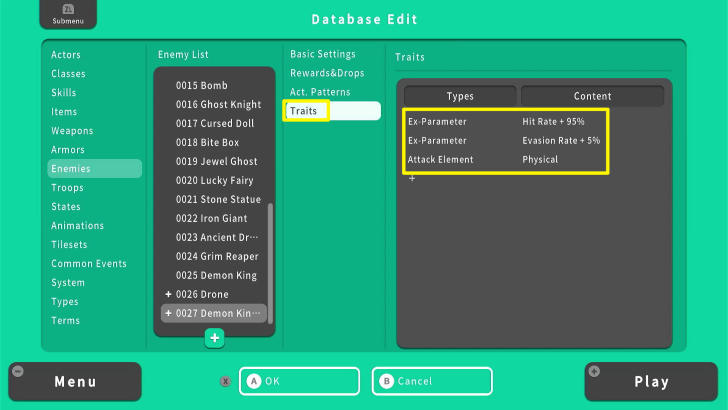The width and height of the screenshot is (728, 410).
Task: Select enemy 0019 Jewel Ghost
Action: click(x=214, y=162)
